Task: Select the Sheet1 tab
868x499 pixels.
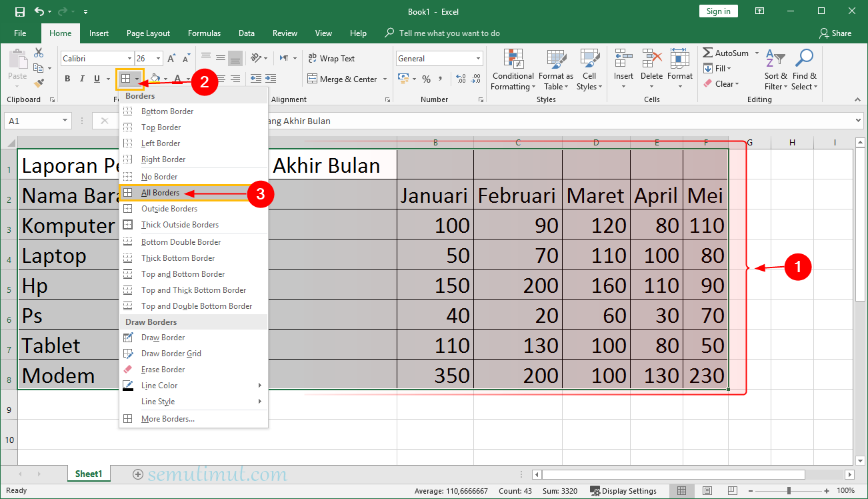Action: click(89, 474)
